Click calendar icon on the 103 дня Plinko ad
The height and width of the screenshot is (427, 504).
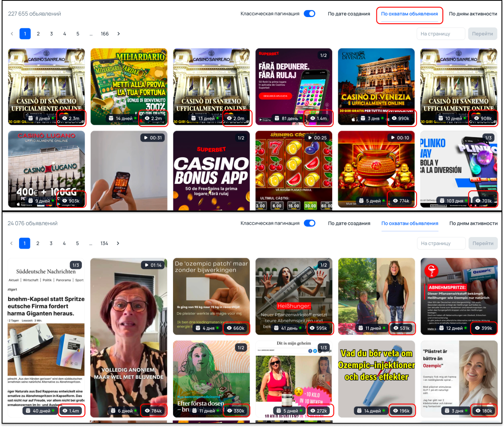tap(442, 201)
